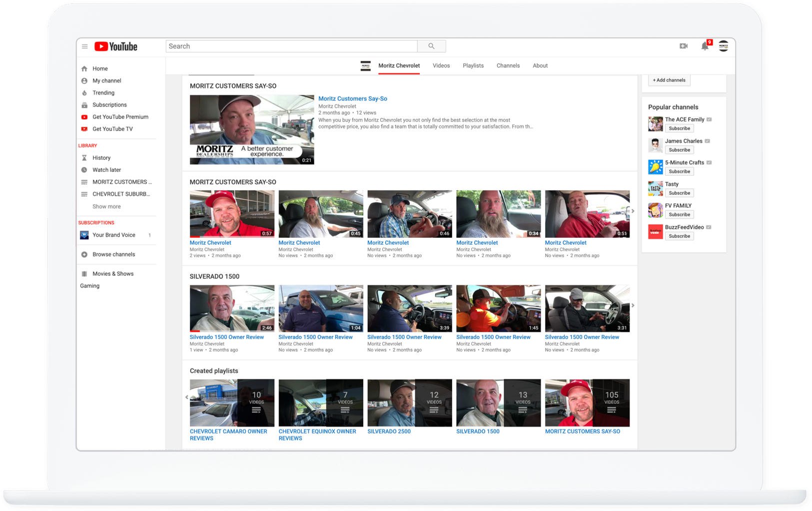This screenshot has width=812, height=511.
Task: Open the About tab
Action: click(x=540, y=65)
